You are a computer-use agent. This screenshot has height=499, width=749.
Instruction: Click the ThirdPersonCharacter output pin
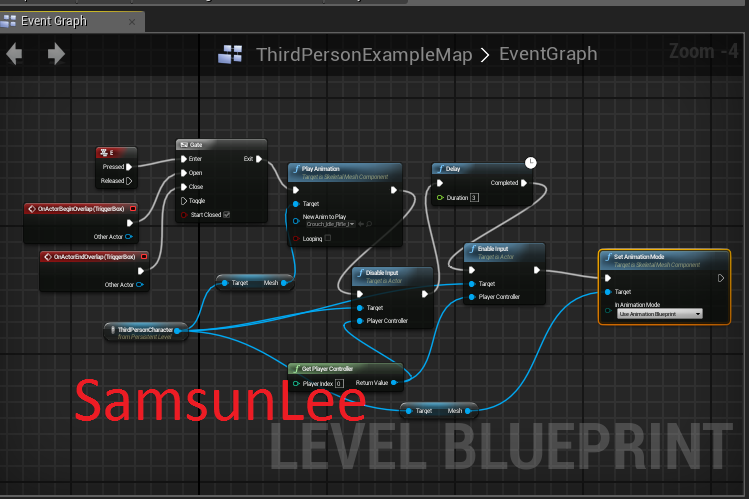[177, 330]
